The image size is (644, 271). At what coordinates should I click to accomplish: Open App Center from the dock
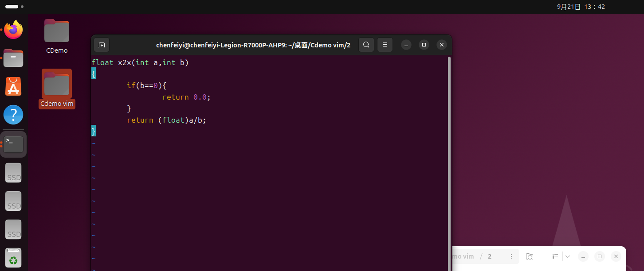(13, 86)
